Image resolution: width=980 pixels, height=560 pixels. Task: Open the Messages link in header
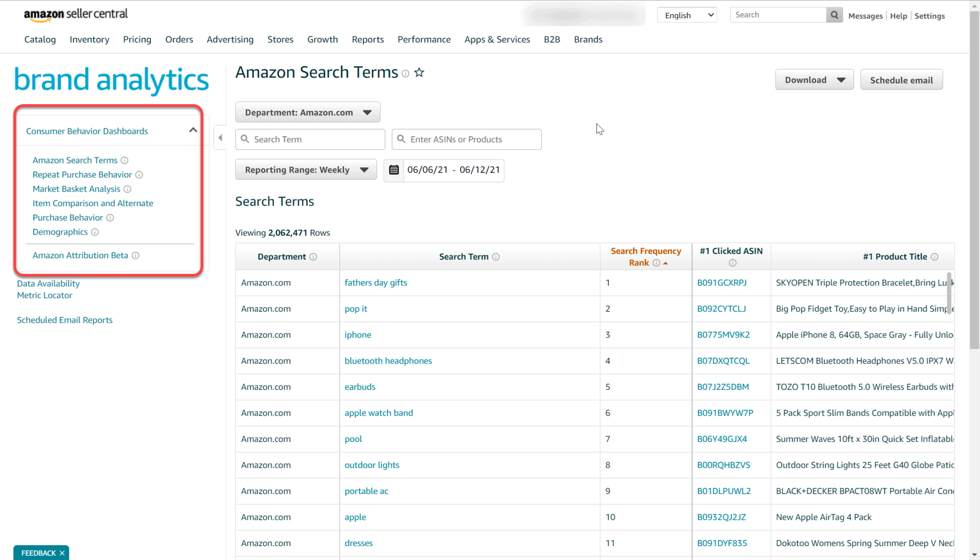pos(865,16)
